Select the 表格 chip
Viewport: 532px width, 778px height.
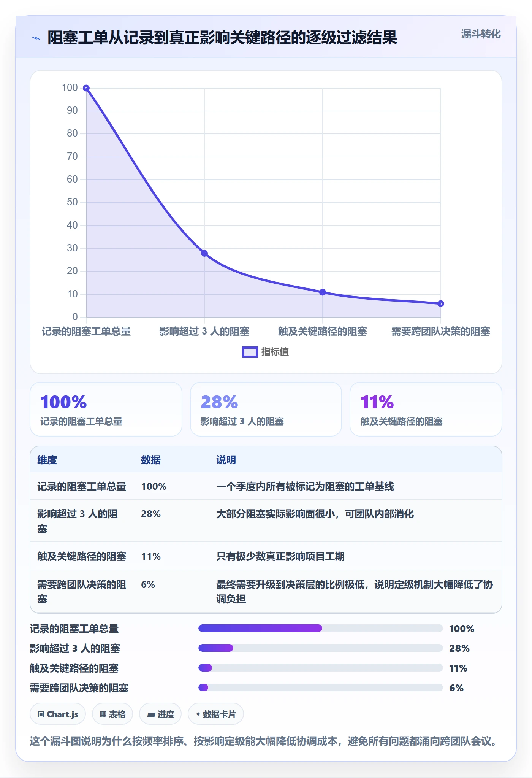point(112,714)
